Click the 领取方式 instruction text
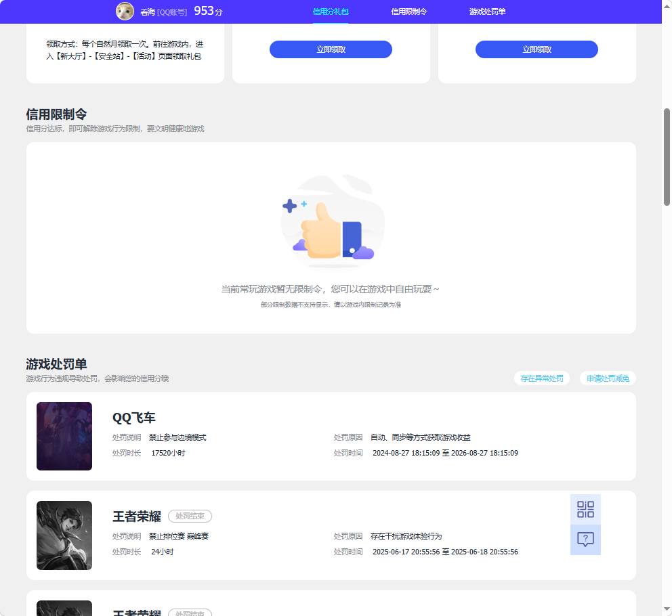 click(125, 50)
